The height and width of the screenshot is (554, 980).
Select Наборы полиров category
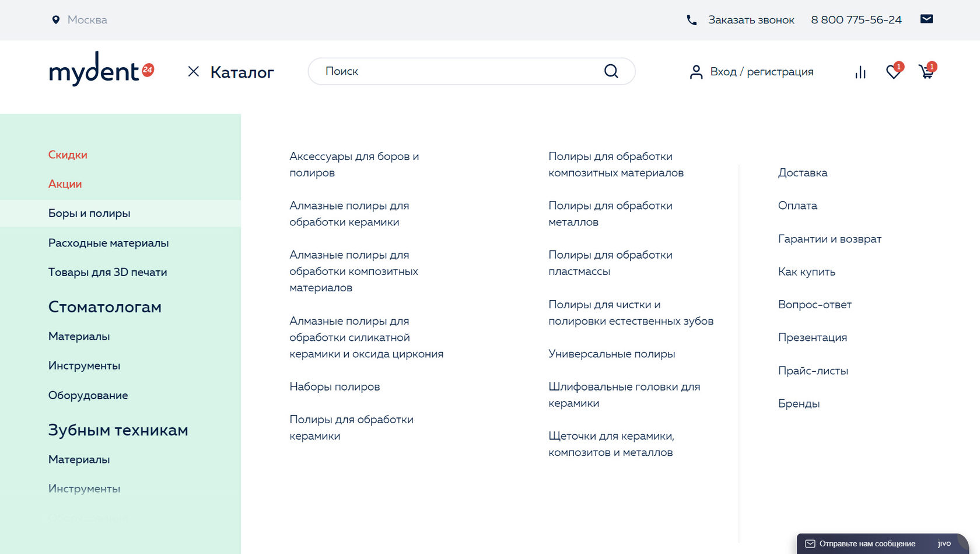(335, 386)
